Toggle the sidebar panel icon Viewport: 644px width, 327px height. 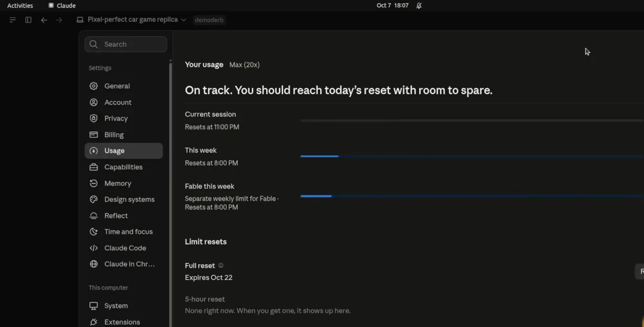tap(28, 20)
